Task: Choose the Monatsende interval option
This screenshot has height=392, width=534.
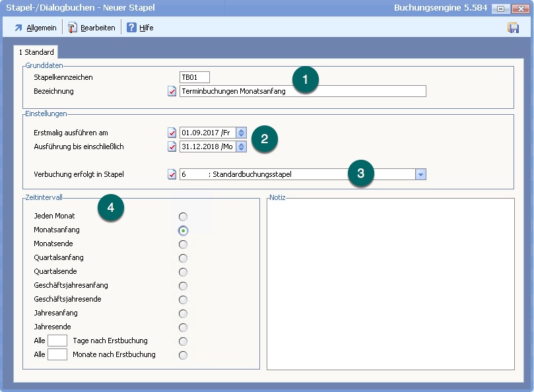Action: pos(183,244)
